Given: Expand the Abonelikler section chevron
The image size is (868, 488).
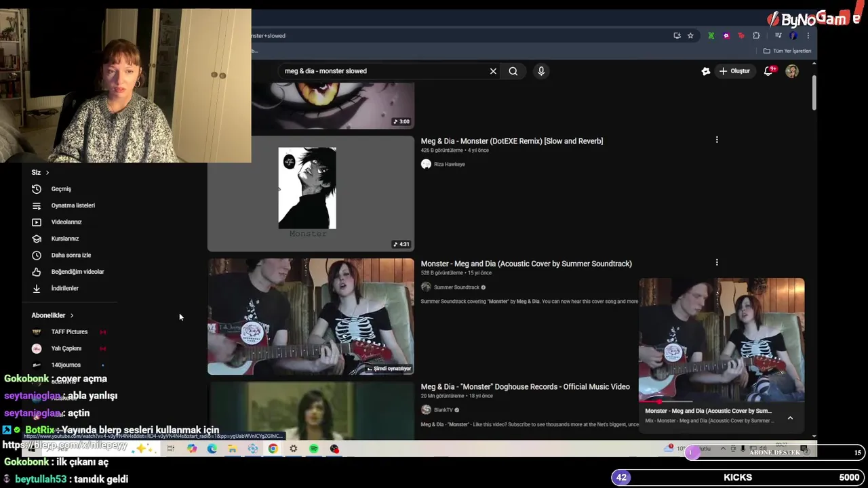Looking at the screenshot, I should pyautogui.click(x=71, y=316).
